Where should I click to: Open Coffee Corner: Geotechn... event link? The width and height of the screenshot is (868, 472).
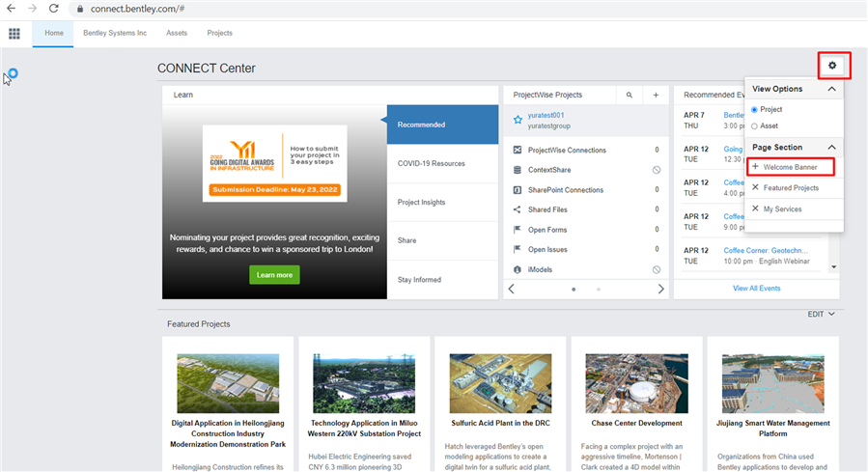[x=766, y=250]
